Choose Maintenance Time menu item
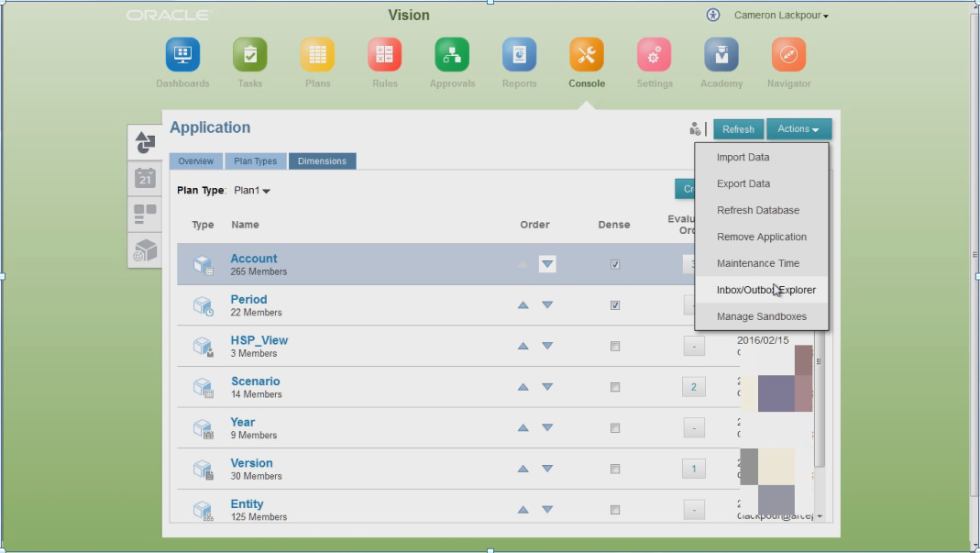The width and height of the screenshot is (980, 553). point(761,263)
